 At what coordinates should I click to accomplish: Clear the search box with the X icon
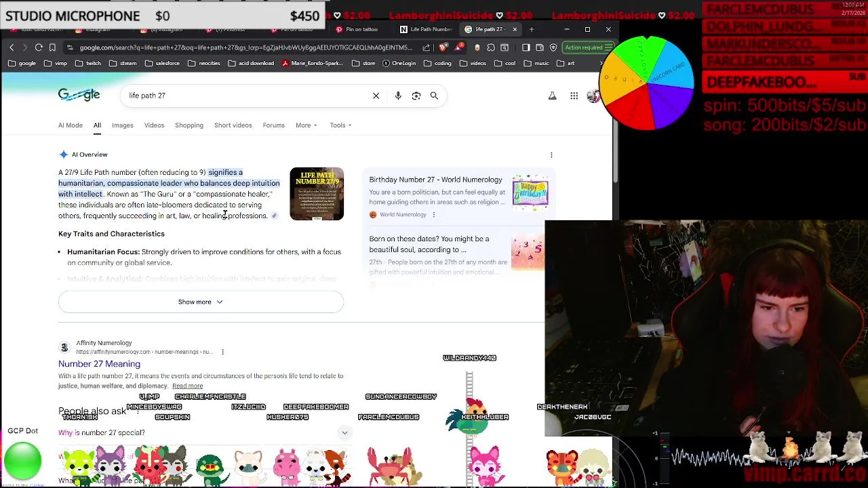point(376,96)
